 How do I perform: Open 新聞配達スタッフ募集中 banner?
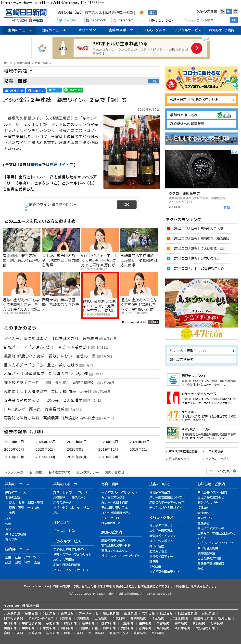click(202, 139)
